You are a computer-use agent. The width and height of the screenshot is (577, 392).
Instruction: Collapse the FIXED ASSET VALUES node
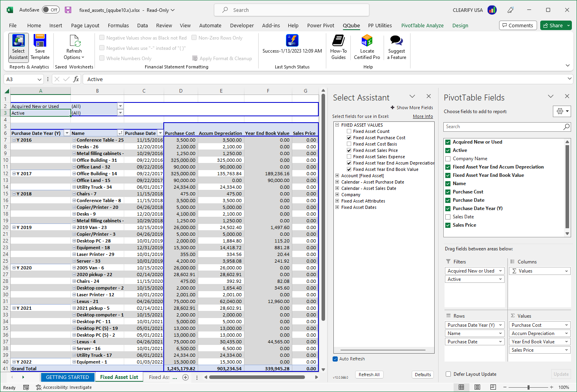click(x=337, y=125)
